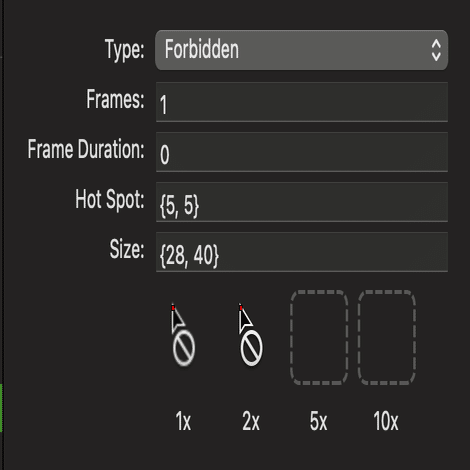
Task: Focus the Frame Duration field
Action: tap(302, 152)
